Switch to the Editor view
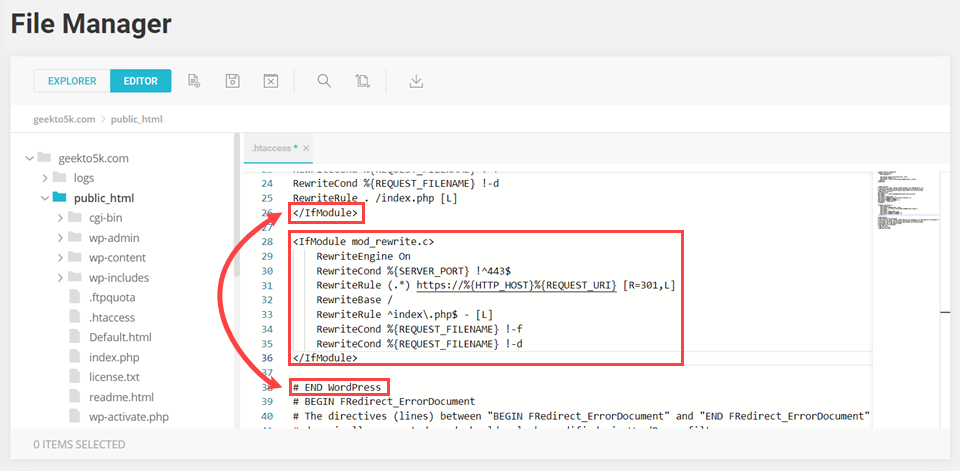The height and width of the screenshot is (471, 960). coord(140,81)
